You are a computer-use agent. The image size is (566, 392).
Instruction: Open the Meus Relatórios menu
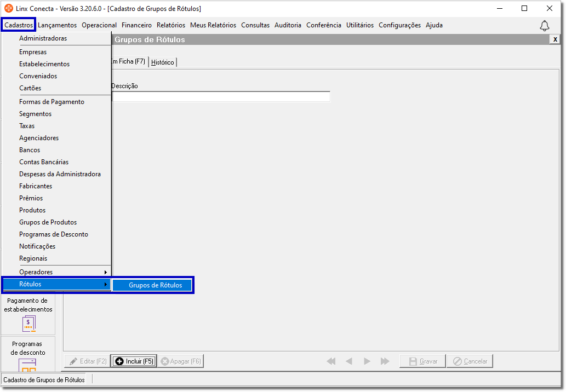(x=213, y=25)
